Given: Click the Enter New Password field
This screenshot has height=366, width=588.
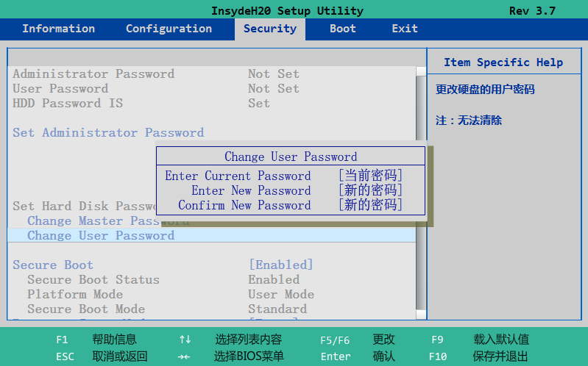Looking at the screenshot, I should pos(370,191).
